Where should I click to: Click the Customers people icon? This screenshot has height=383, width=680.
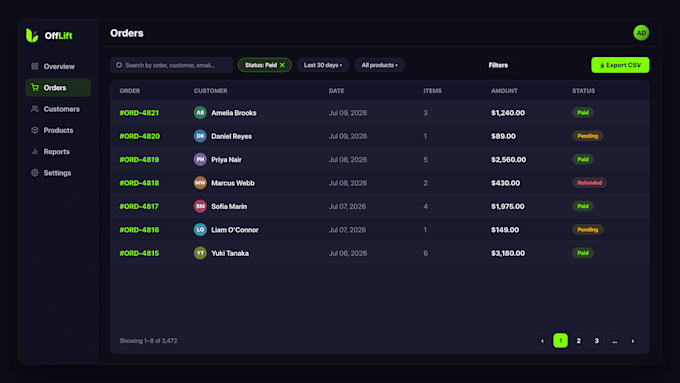coord(35,109)
